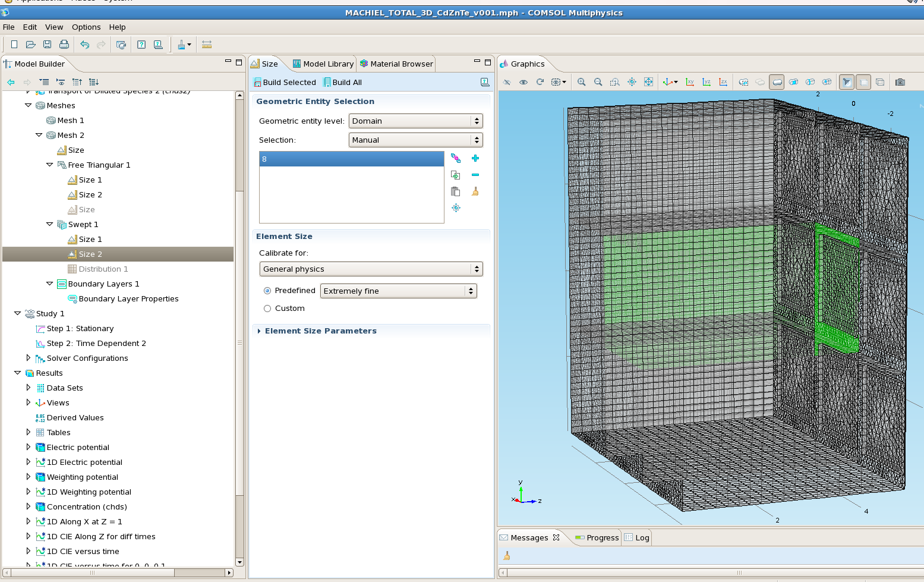Activate the Zoom Box tool
Image resolution: width=924 pixels, height=582 pixels.
[615, 82]
